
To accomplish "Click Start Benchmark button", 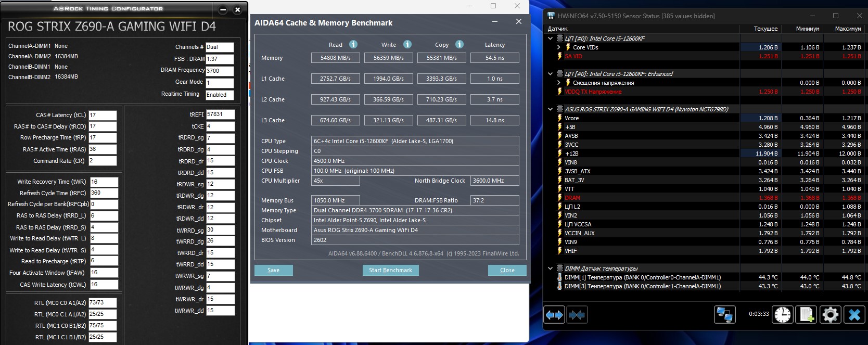I will 390,270.
